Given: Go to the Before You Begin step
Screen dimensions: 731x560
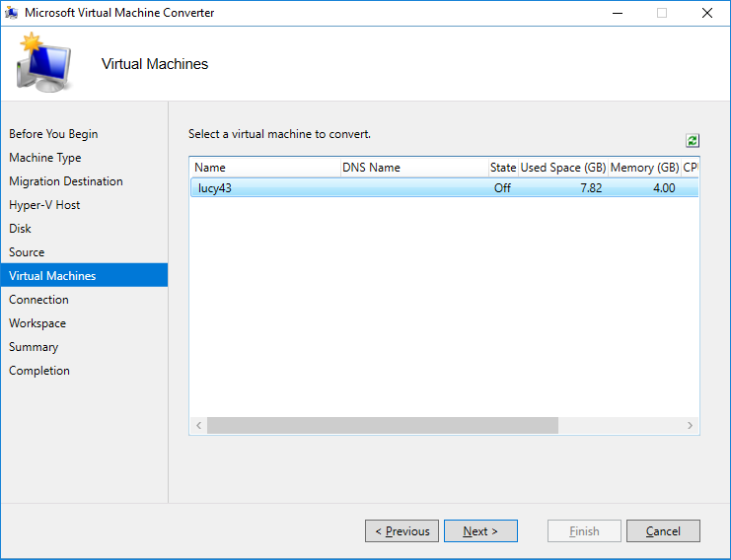Looking at the screenshot, I should tap(53, 134).
